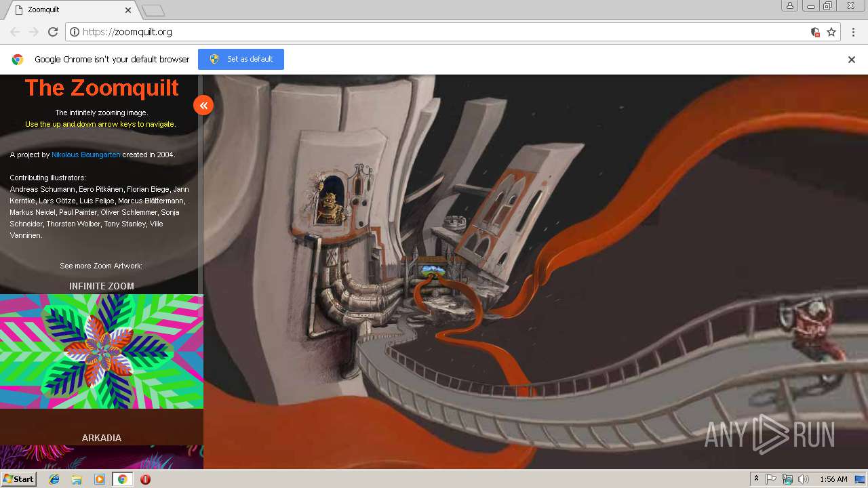The width and height of the screenshot is (868, 488).
Task: Close the Zoomquilt tab
Action: [128, 10]
